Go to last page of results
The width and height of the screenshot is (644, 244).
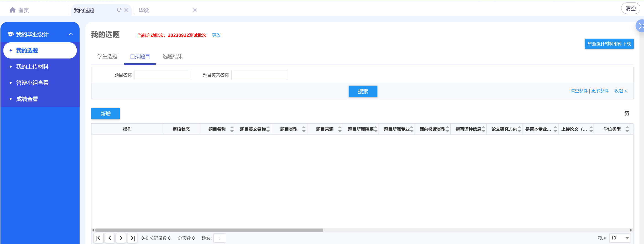click(x=132, y=238)
